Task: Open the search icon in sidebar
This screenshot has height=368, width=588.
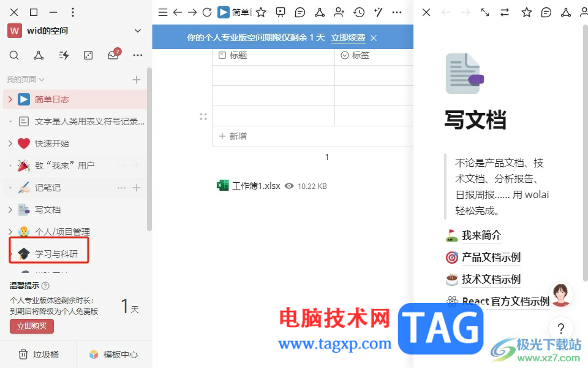Action: [14, 56]
